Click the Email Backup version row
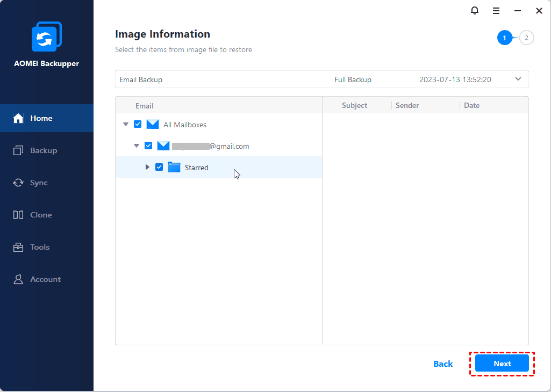The image size is (551, 392). [x=322, y=79]
